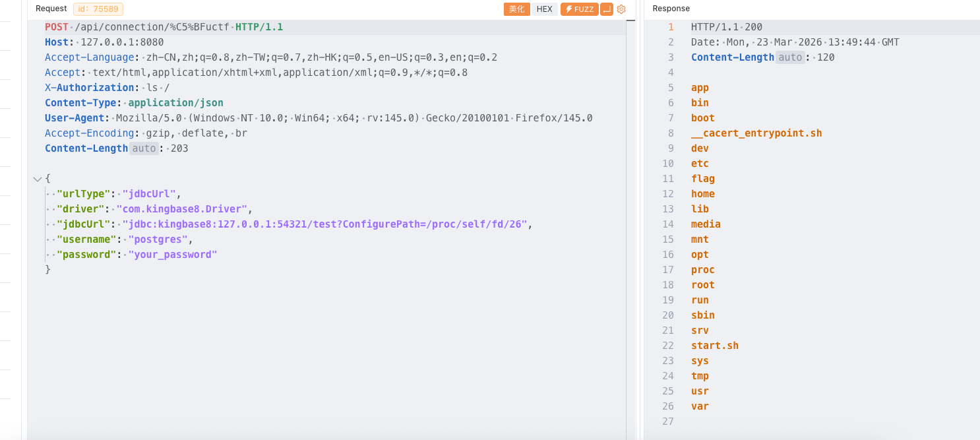980x440 pixels.
Task: Click the request id 75589 badge
Action: [98, 9]
